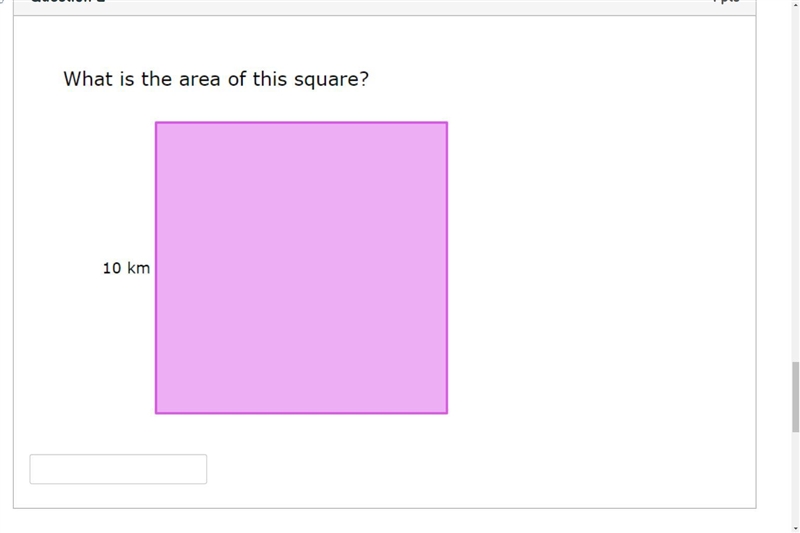800x533 pixels.
Task: Click the word 'this' in the question
Action: click(269, 79)
